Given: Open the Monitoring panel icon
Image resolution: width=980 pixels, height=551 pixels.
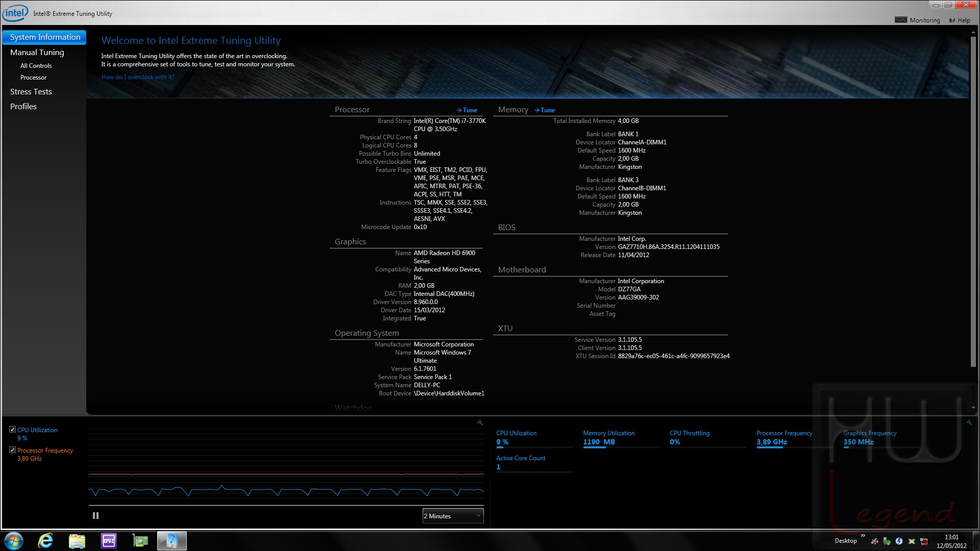Looking at the screenshot, I should coord(901,20).
